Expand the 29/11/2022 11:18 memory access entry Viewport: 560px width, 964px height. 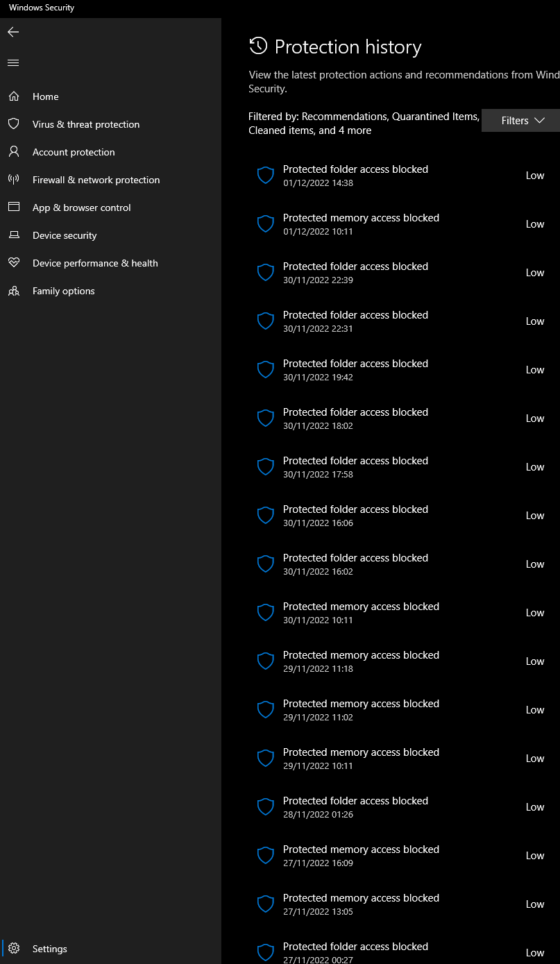404,661
